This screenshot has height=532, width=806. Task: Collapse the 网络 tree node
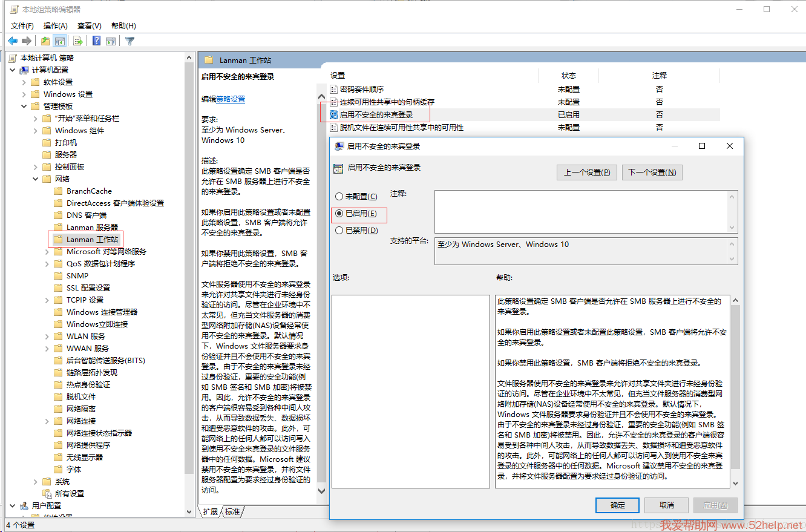tap(36, 179)
